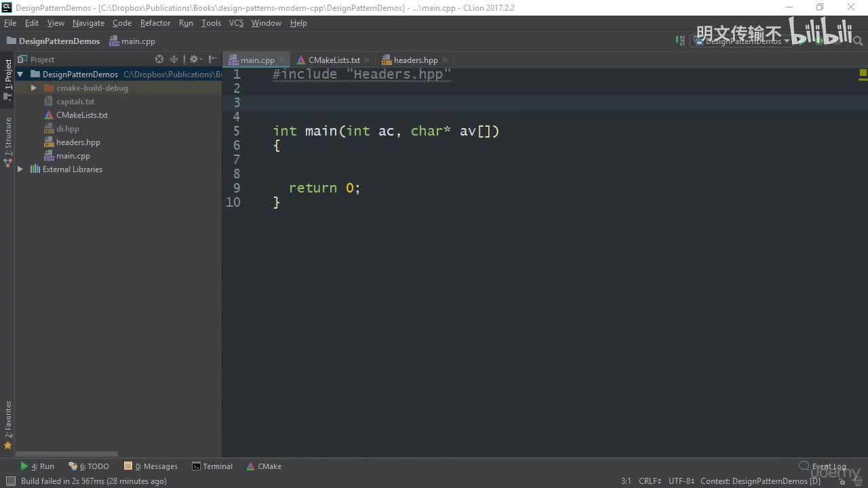This screenshot has width=868, height=488.
Task: Expand the cmake-build-debug folder
Action: [x=34, y=88]
